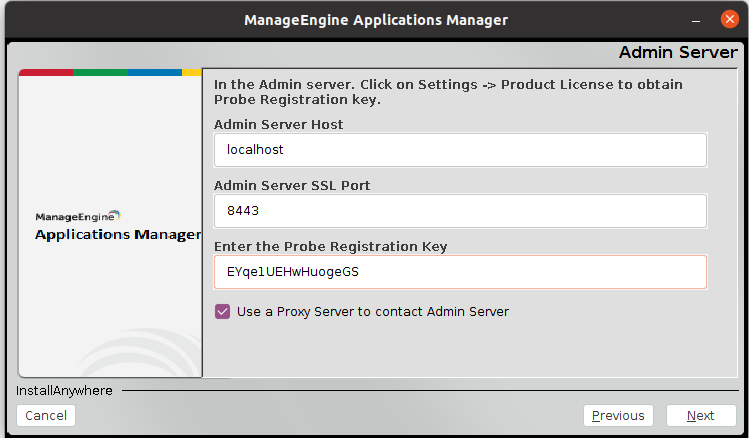Click the Product License instruction text
The height and width of the screenshot is (438, 749).
[448, 92]
